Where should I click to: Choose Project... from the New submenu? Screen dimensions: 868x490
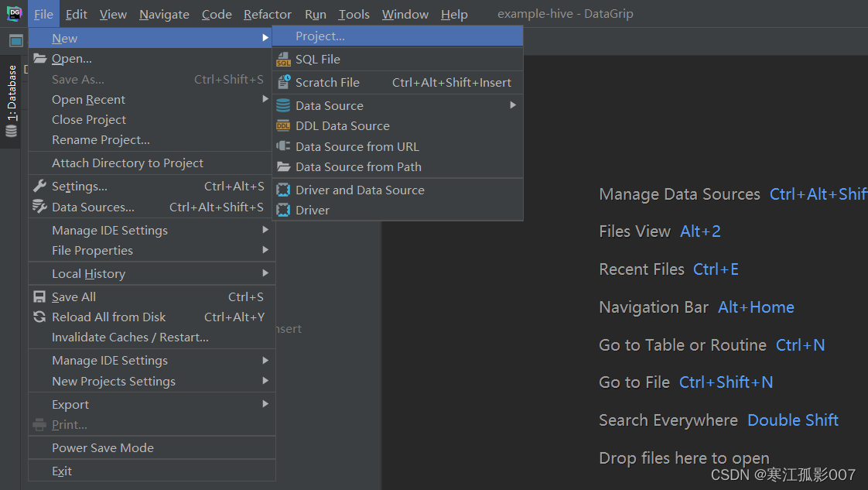click(398, 36)
